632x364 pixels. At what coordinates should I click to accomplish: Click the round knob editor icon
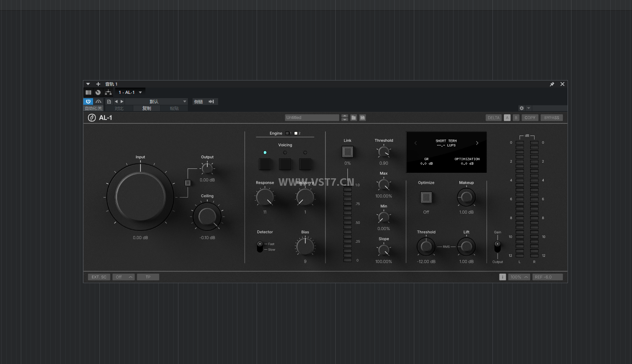[x=98, y=92]
